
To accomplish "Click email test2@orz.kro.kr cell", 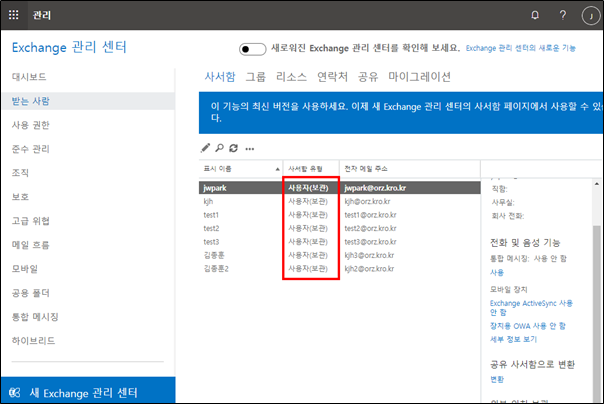I will [x=370, y=228].
